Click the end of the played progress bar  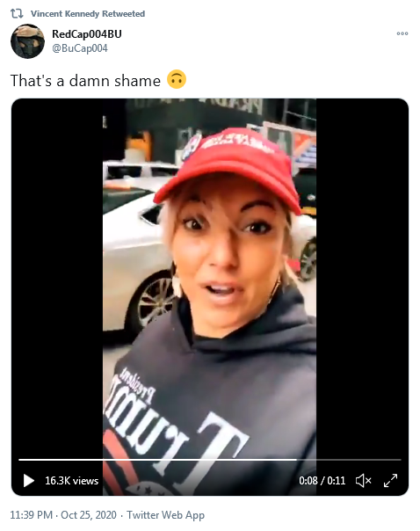tap(296, 460)
